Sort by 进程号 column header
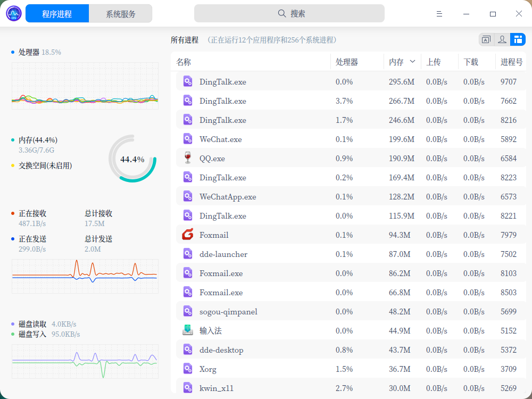The height and width of the screenshot is (399, 532). 511,62
